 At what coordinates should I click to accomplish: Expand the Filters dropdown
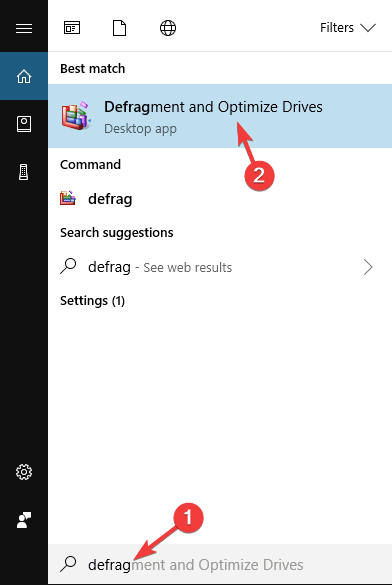348,28
